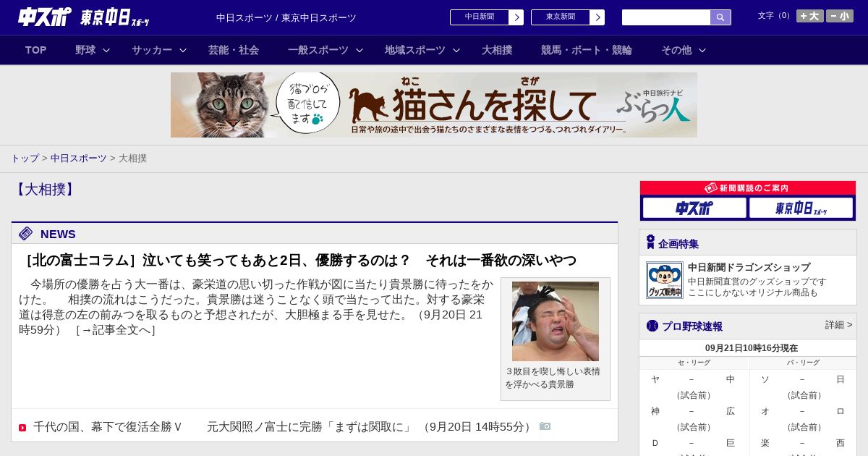Open 地域スポーツ menu item
Viewport: 868px width, 456px height.
(415, 50)
